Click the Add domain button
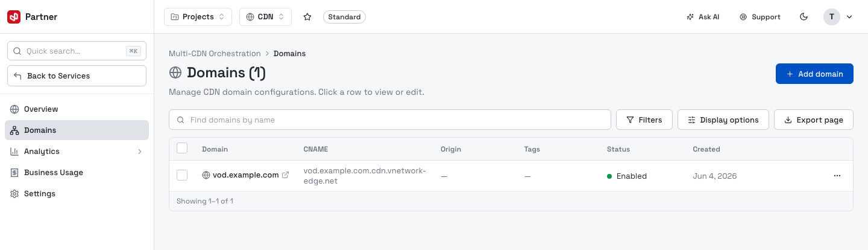The width and height of the screenshot is (868, 250). click(814, 74)
